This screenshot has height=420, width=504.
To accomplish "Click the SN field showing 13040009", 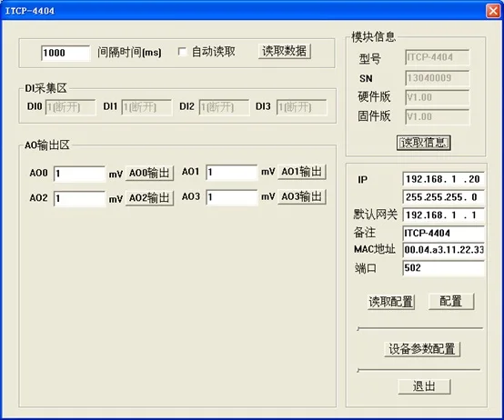I will point(438,78).
